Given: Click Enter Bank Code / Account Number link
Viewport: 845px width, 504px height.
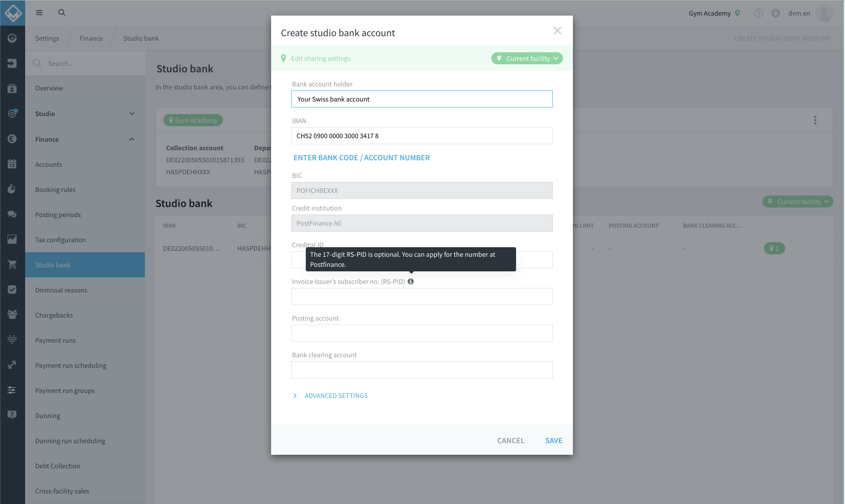Looking at the screenshot, I should coord(361,157).
